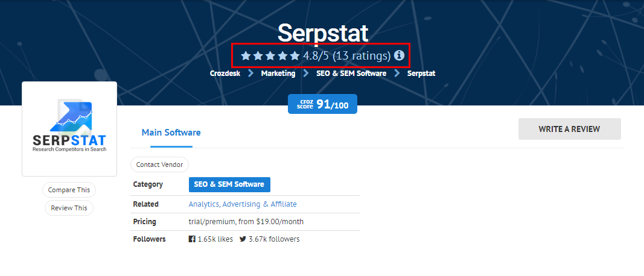Viewport: 644px width, 276px height.
Task: Click the Twitter bird icon next to followers
Action: [243, 239]
